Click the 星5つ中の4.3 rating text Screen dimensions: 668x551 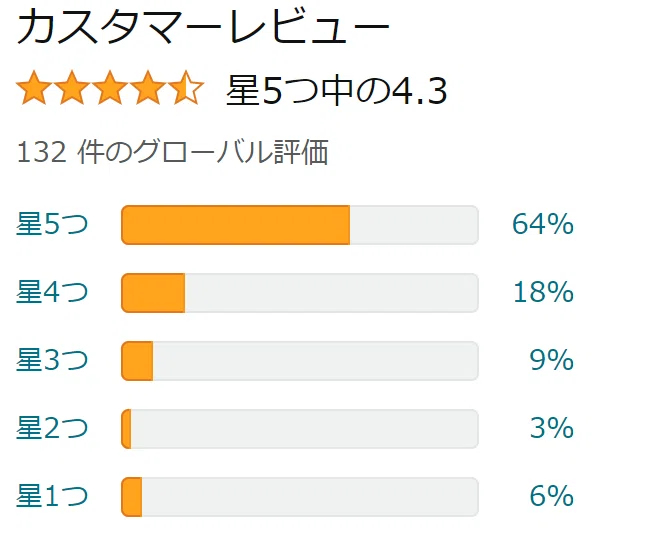[337, 90]
